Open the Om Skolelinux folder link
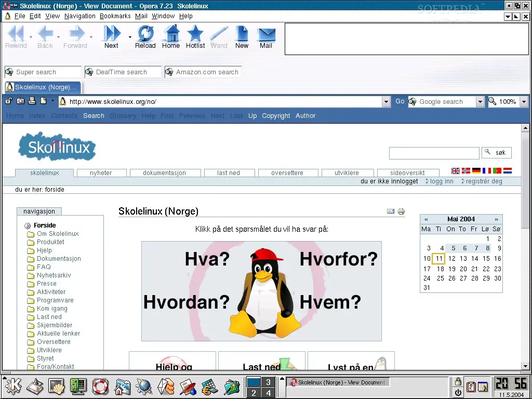 pos(58,233)
